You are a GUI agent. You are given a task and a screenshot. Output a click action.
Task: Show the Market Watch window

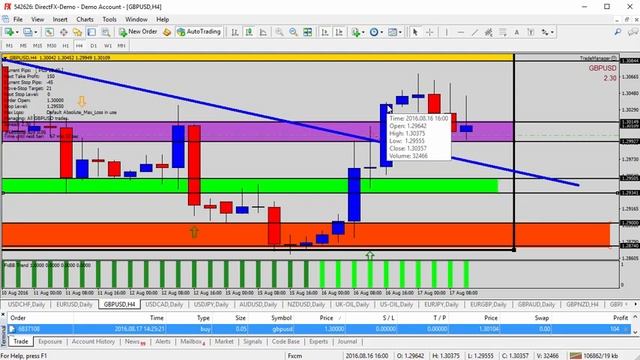(x=49, y=32)
